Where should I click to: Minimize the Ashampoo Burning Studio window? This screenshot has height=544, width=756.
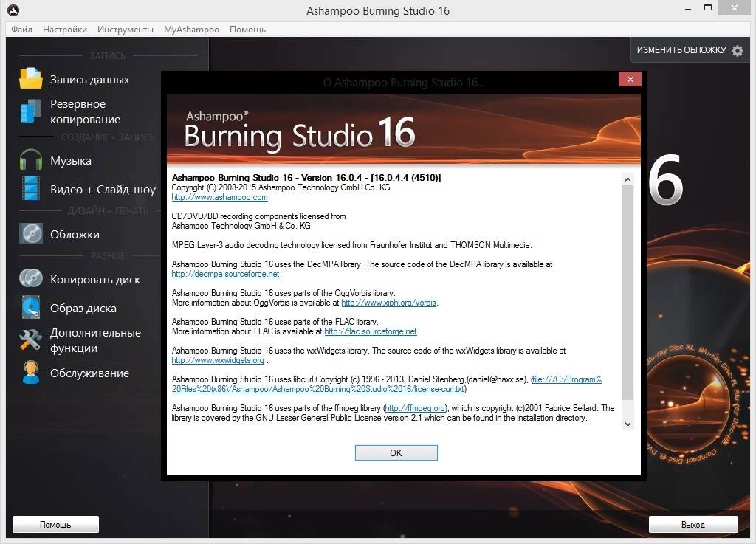(x=688, y=9)
